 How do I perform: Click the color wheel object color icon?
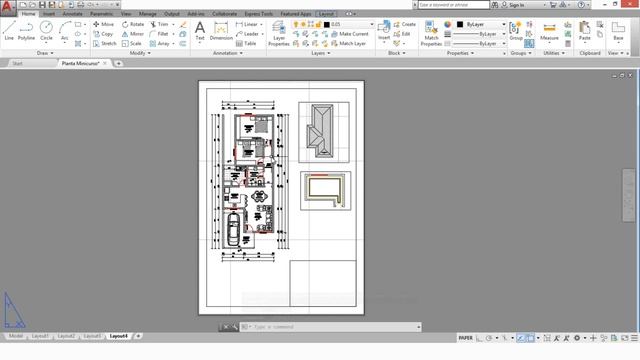click(x=447, y=24)
